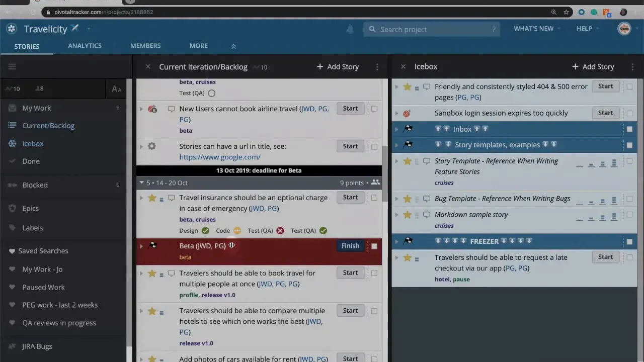This screenshot has height=362, width=644.
Task: Click the gear chore icon on the url story
Action: coord(152,146)
